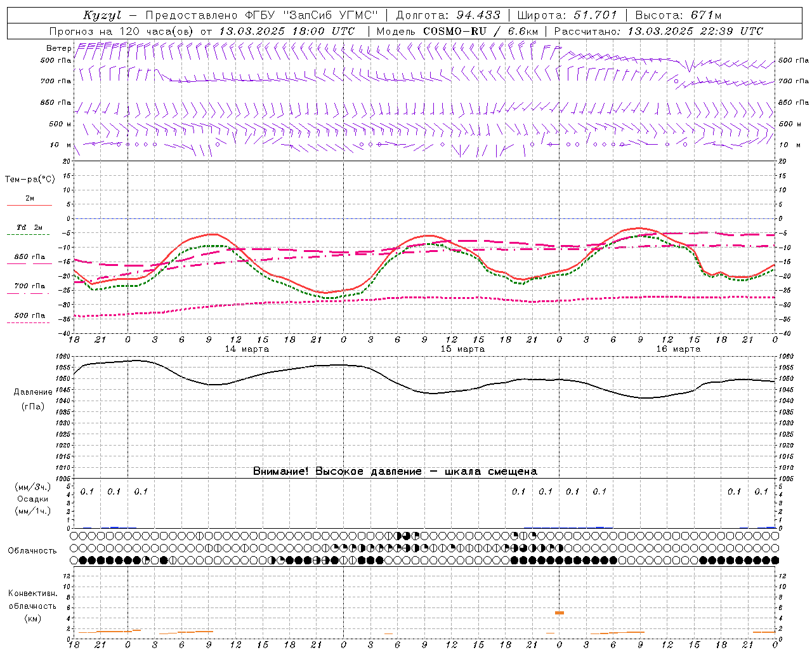This screenshot has width=812, height=650.
Task: Click the Модель COSMO-RU / 6.6км label
Action: [457, 31]
